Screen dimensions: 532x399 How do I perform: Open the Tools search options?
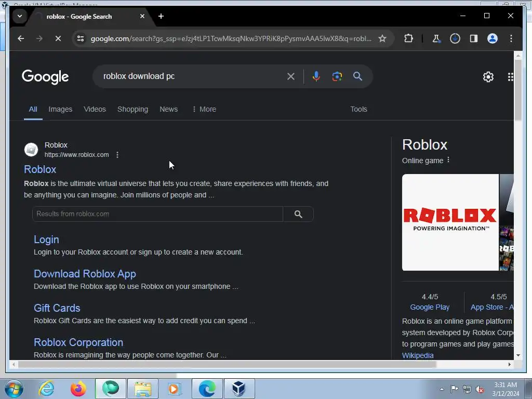pyautogui.click(x=358, y=109)
